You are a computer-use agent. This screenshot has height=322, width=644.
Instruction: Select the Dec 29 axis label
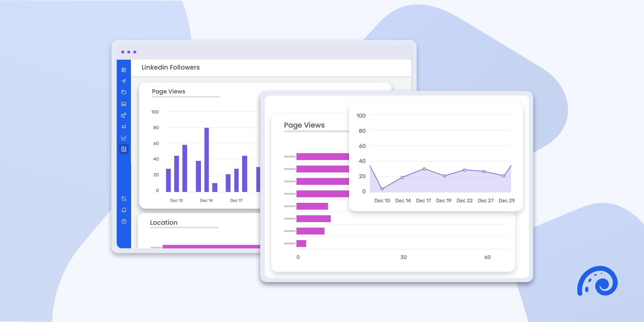point(507,200)
